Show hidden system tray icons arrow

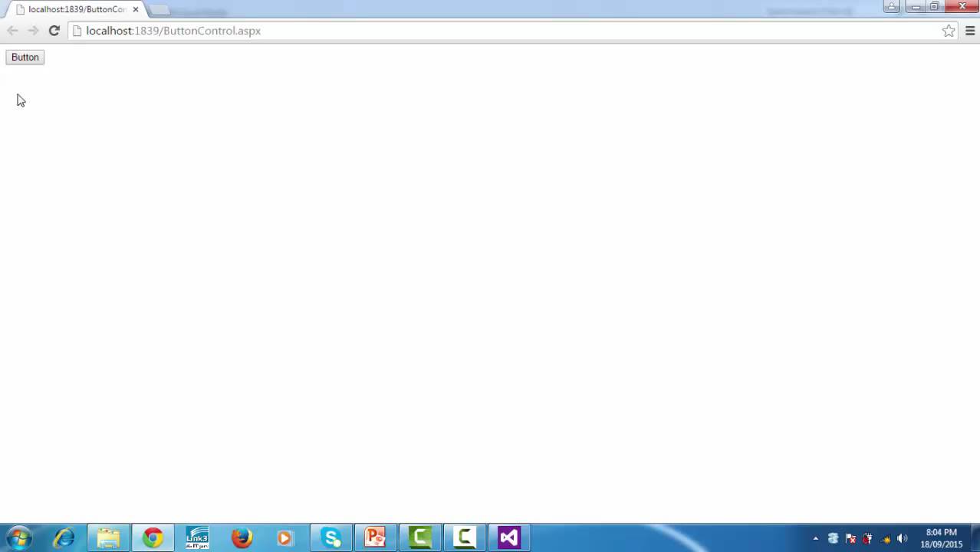tap(815, 538)
